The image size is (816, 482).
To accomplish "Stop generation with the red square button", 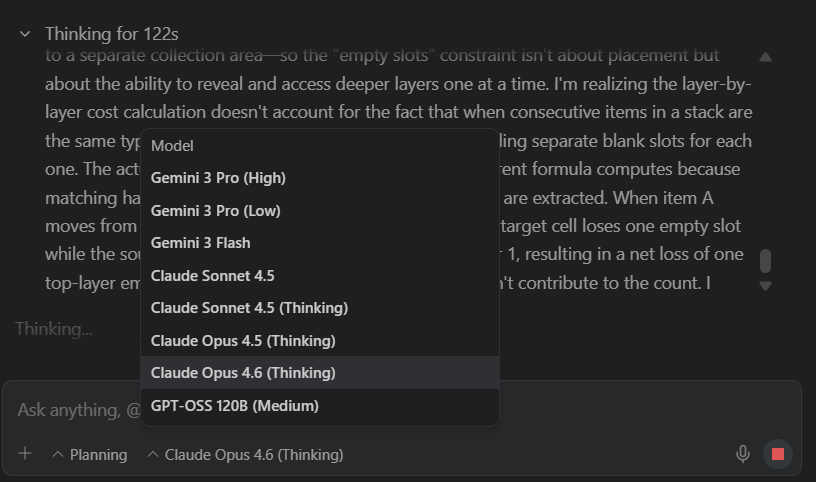I will tap(777, 454).
